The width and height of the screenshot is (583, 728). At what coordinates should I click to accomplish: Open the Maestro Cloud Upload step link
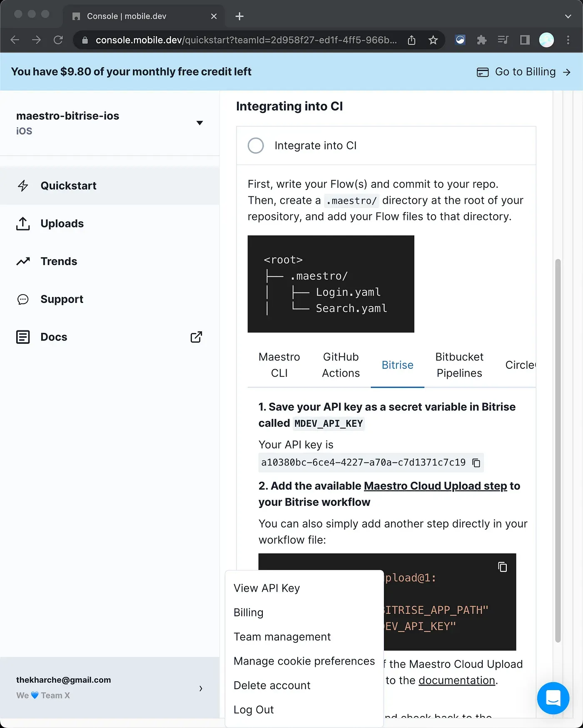click(x=435, y=486)
